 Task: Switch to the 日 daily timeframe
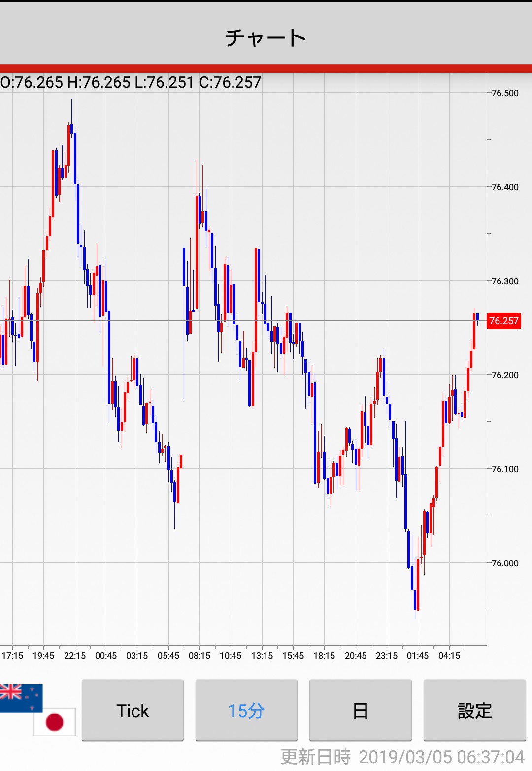(x=360, y=711)
